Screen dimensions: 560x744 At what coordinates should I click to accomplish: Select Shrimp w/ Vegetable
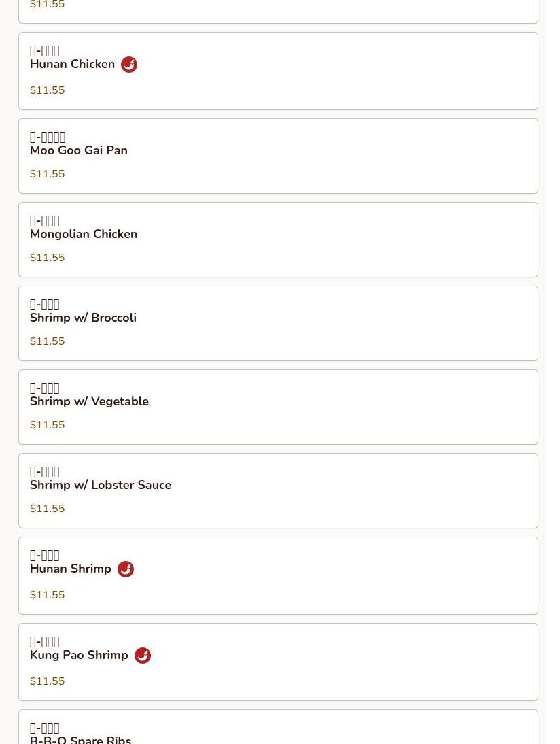[279, 407]
